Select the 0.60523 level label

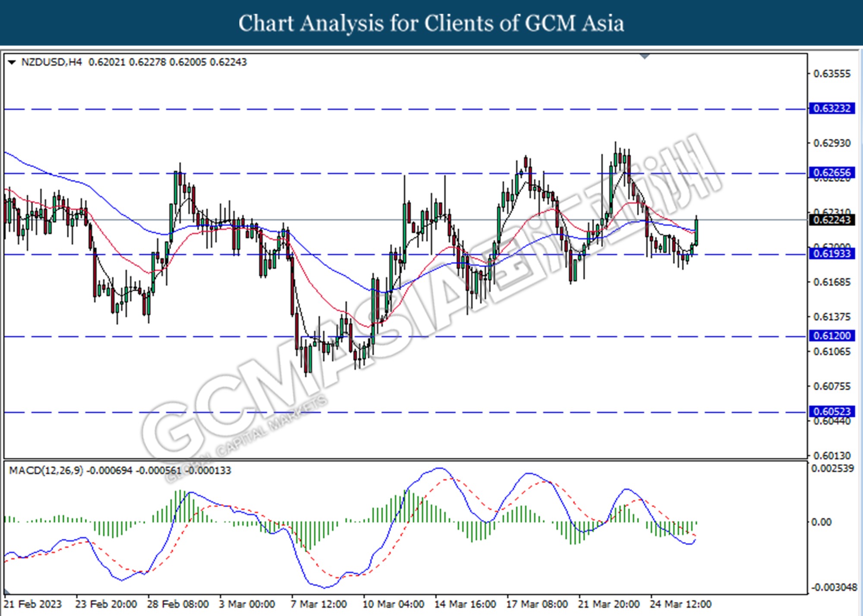pos(832,412)
